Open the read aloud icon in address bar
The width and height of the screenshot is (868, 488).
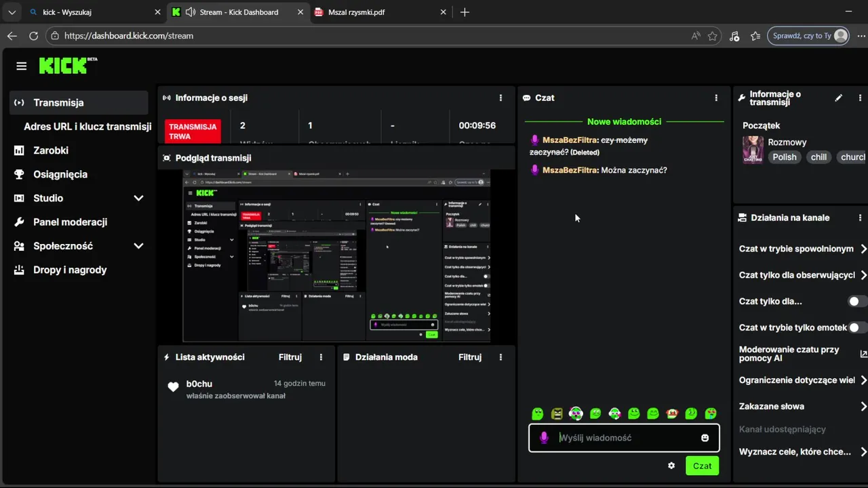point(696,36)
